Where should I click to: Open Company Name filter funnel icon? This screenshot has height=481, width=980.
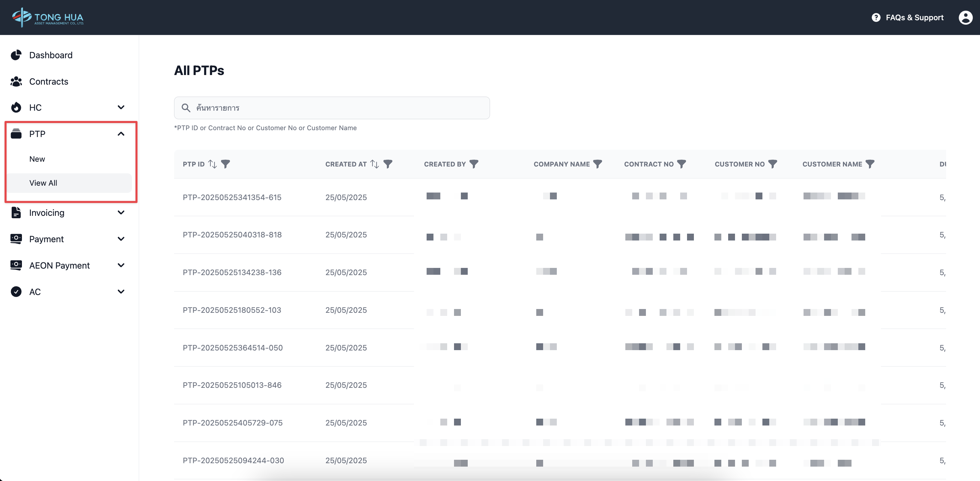coord(598,164)
